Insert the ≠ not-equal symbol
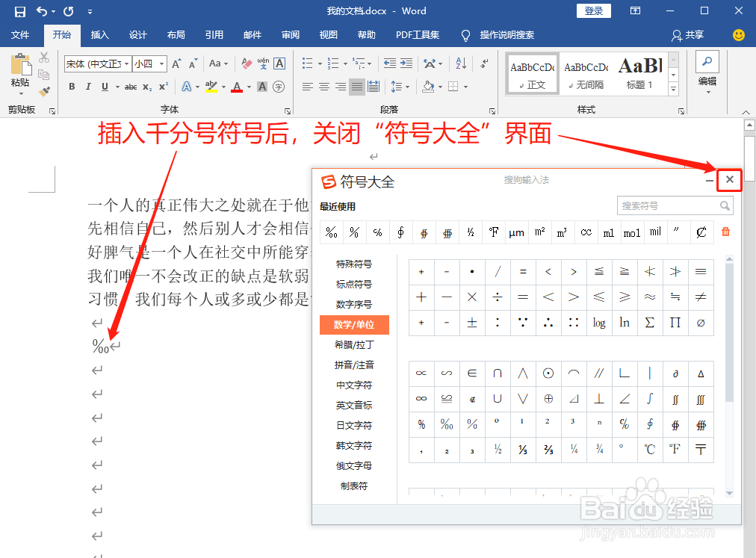This screenshot has width=756, height=558. (x=701, y=297)
